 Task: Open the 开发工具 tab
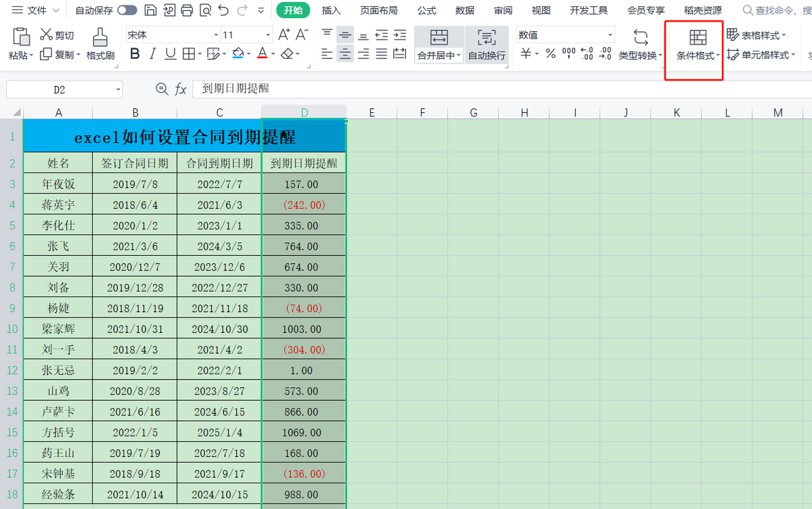tap(589, 10)
